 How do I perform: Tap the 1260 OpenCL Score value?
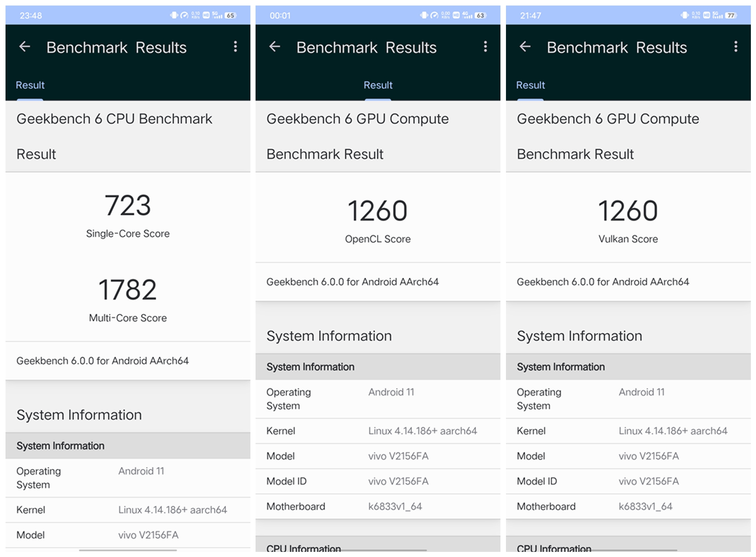(378, 211)
